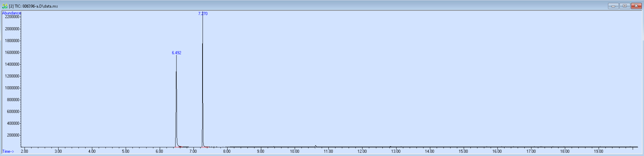This screenshot has height=156, width=644.
Task: Click the chromatogram peak at 6.492 minutes
Action: click(x=176, y=101)
